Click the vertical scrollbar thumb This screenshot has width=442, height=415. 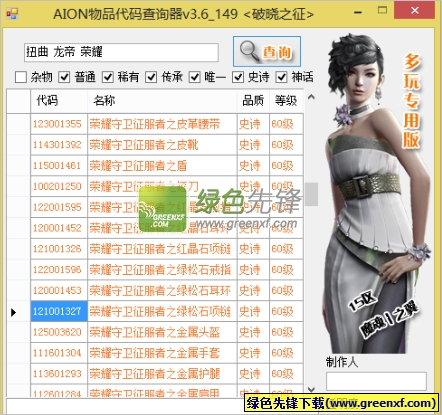point(311,194)
